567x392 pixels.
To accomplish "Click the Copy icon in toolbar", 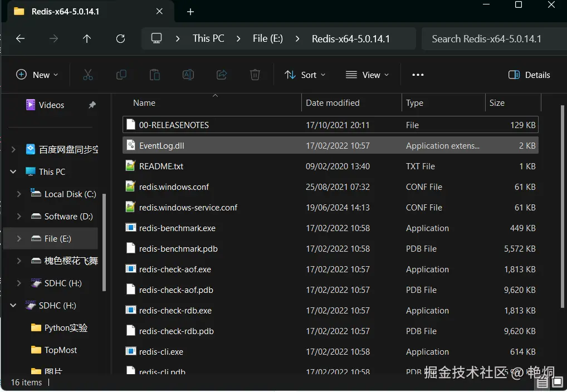I will pyautogui.click(x=121, y=75).
